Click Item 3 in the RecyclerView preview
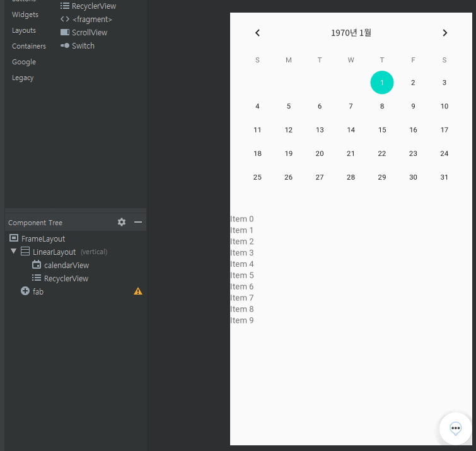Viewport: 476px width, 451px height. [x=242, y=253]
